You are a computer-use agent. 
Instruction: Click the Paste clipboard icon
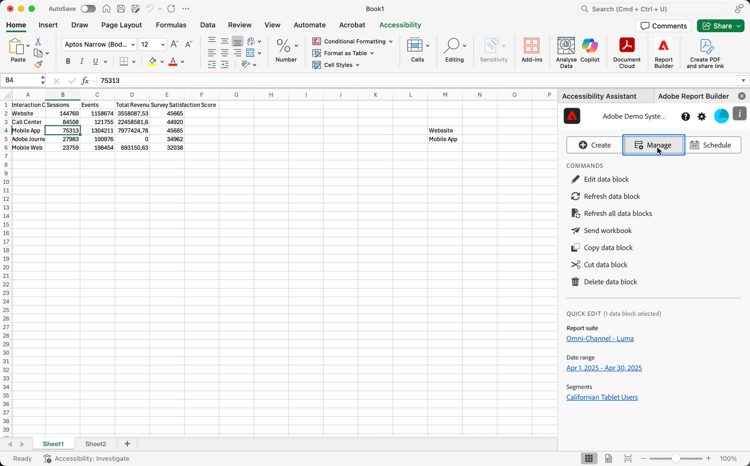(x=17, y=47)
